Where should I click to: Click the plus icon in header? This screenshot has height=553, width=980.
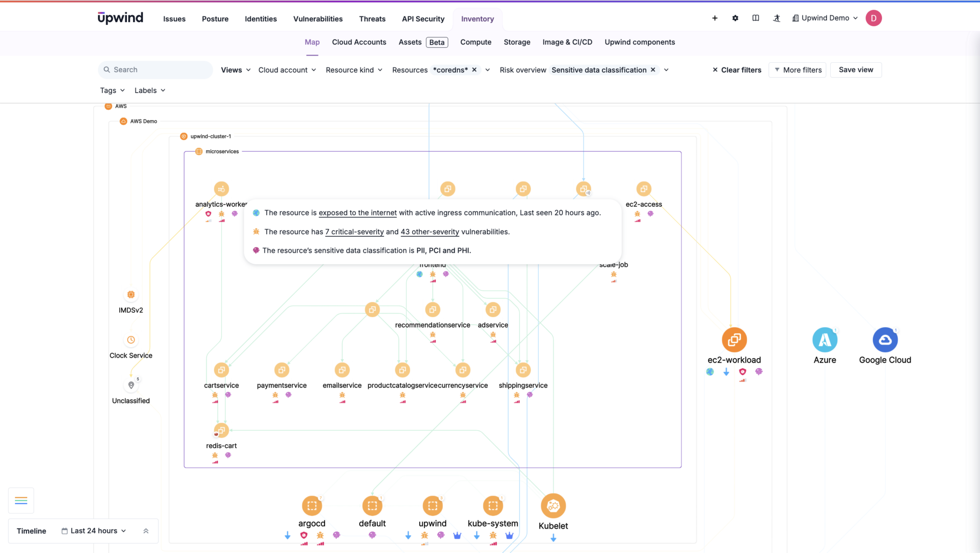714,18
